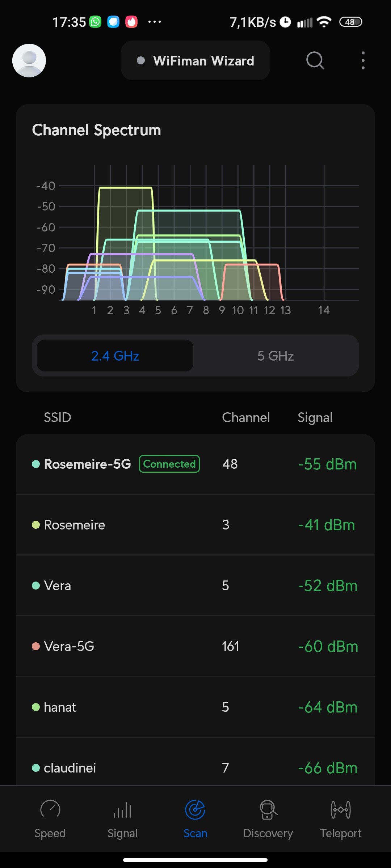Open the user profile avatar
Viewport: 391px width, 868px height.
29,60
